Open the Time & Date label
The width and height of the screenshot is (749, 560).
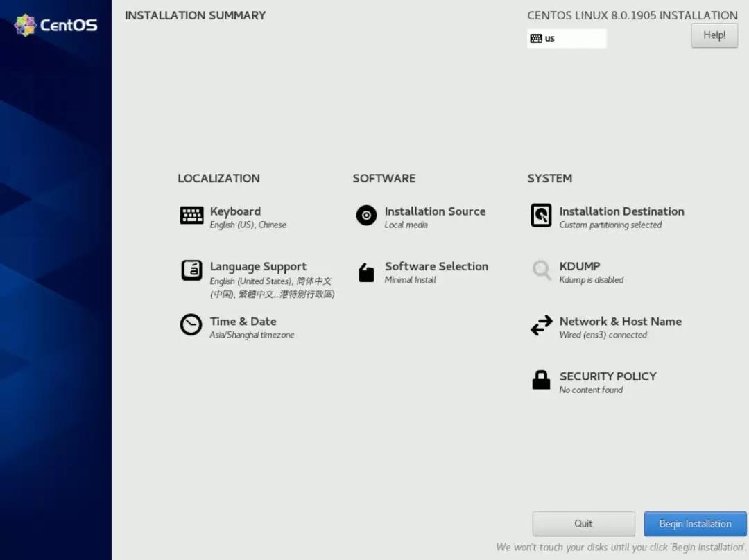[x=243, y=322]
